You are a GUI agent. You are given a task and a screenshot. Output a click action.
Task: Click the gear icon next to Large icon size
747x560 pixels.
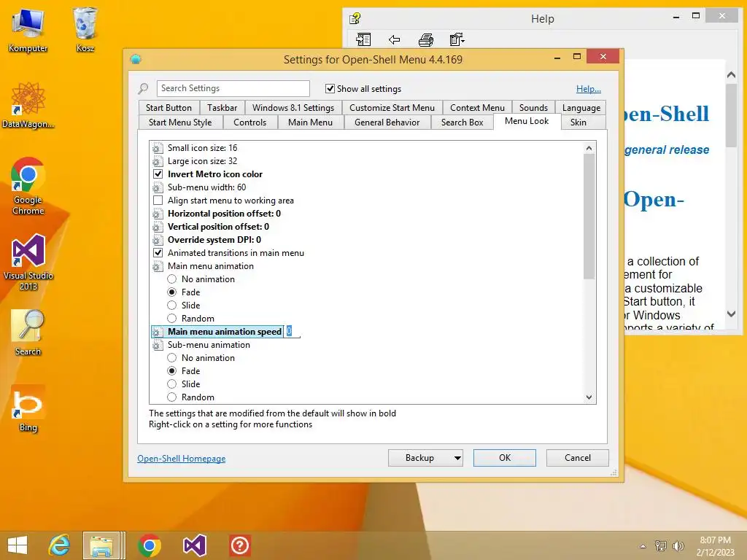(158, 161)
